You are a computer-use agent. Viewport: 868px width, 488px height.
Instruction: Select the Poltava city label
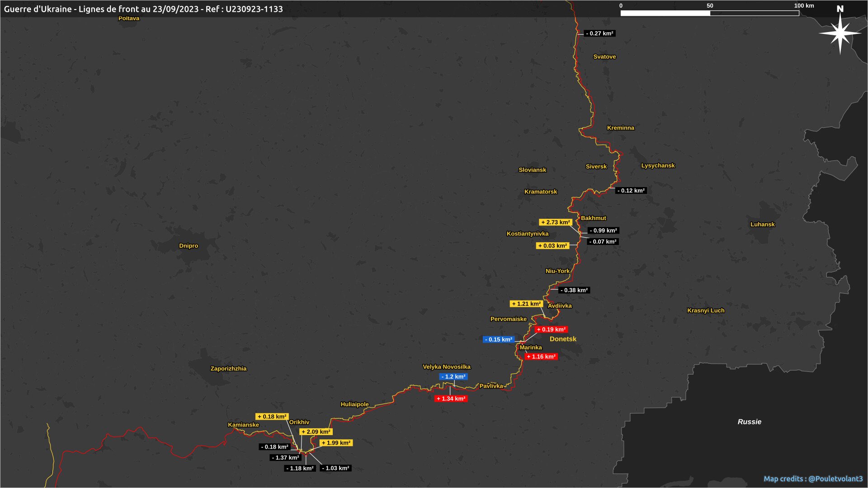pyautogui.click(x=129, y=19)
